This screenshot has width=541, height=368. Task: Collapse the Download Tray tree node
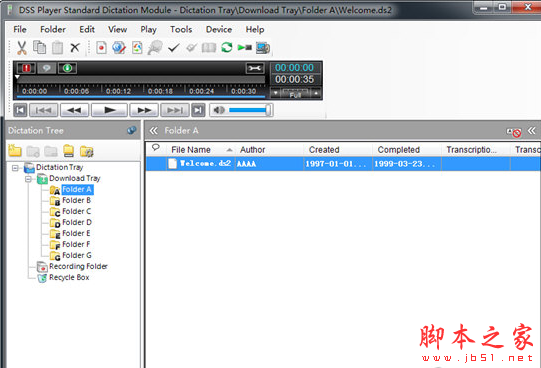pyautogui.click(x=28, y=179)
